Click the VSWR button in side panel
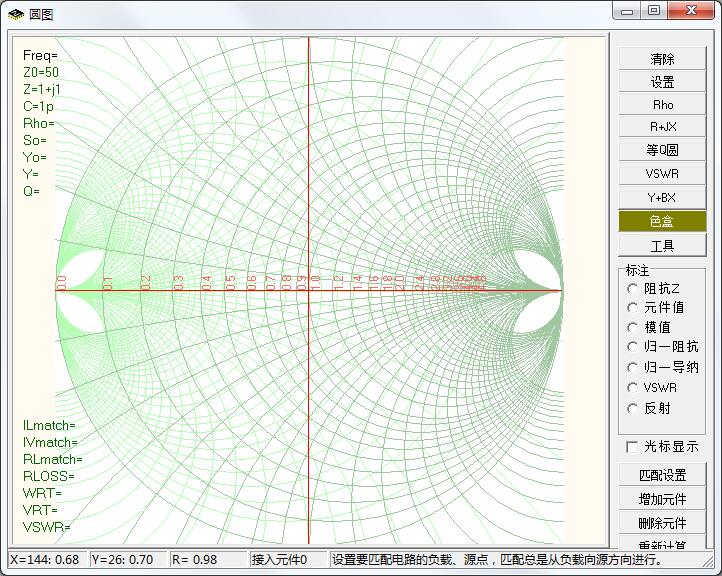The width and height of the screenshot is (722, 576). [x=662, y=174]
